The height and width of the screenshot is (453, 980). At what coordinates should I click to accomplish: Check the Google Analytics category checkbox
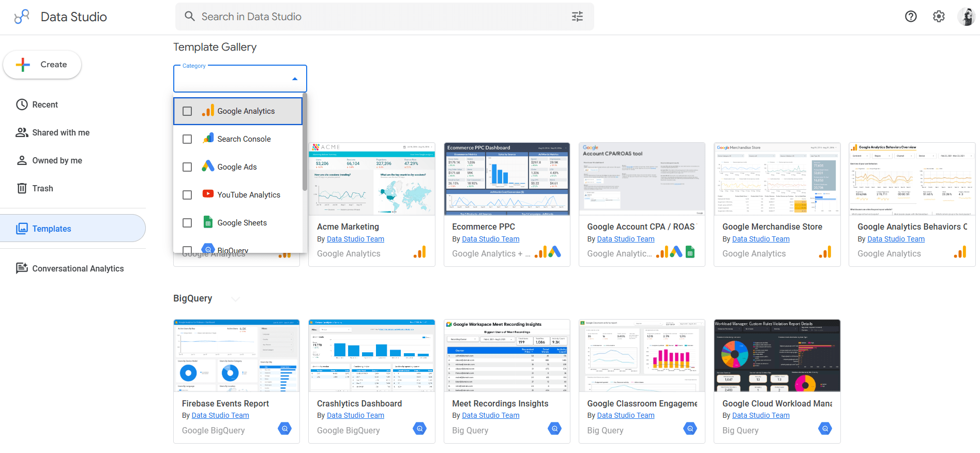point(187,111)
